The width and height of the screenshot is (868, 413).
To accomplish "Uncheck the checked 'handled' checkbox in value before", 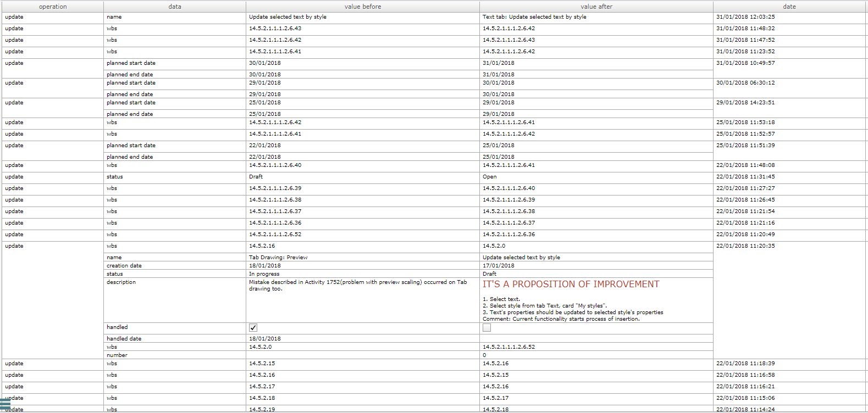I will [x=253, y=327].
